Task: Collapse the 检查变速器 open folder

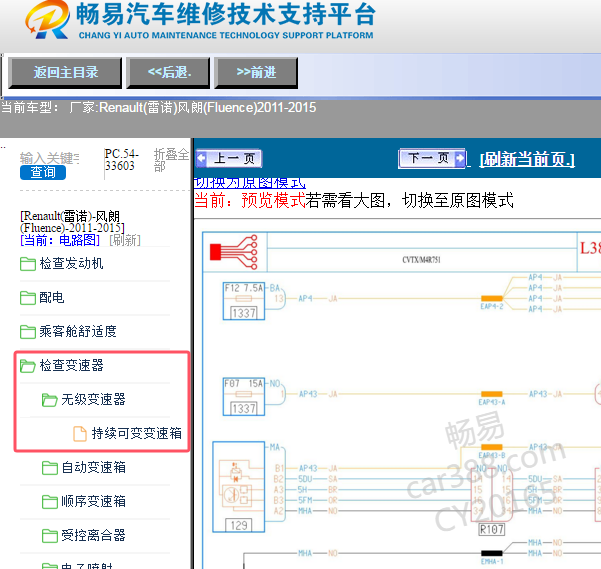Action: pyautogui.click(x=71, y=366)
